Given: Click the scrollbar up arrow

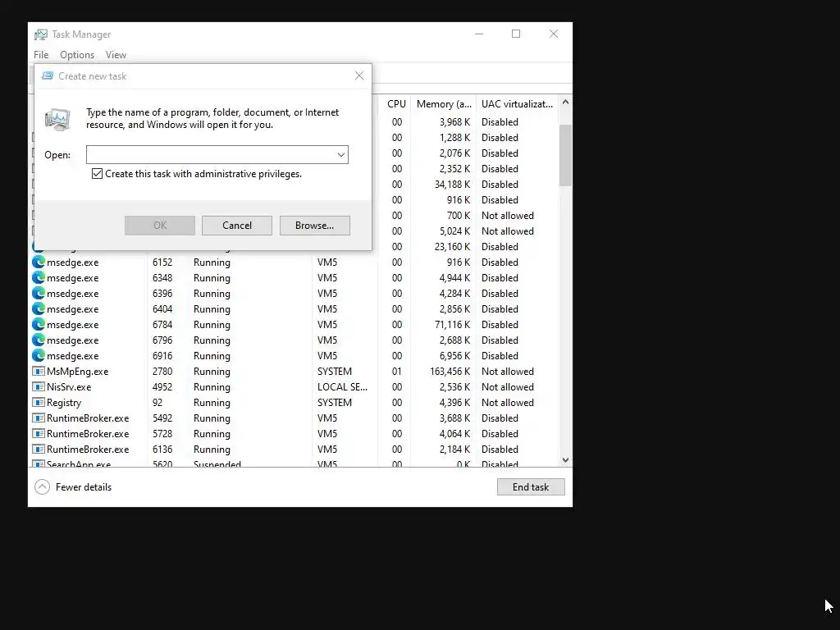Looking at the screenshot, I should [x=565, y=102].
